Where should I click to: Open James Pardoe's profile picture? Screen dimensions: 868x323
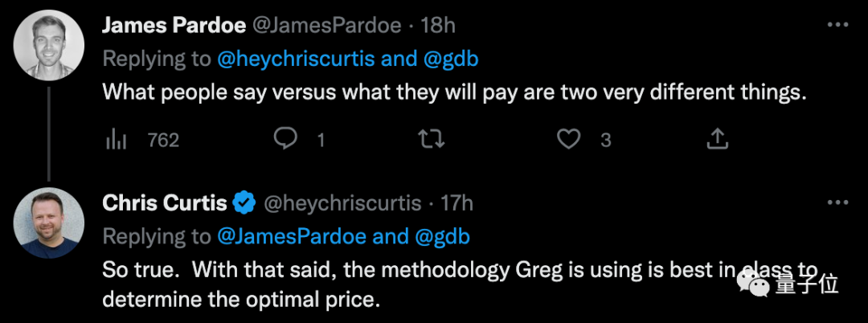(50, 45)
